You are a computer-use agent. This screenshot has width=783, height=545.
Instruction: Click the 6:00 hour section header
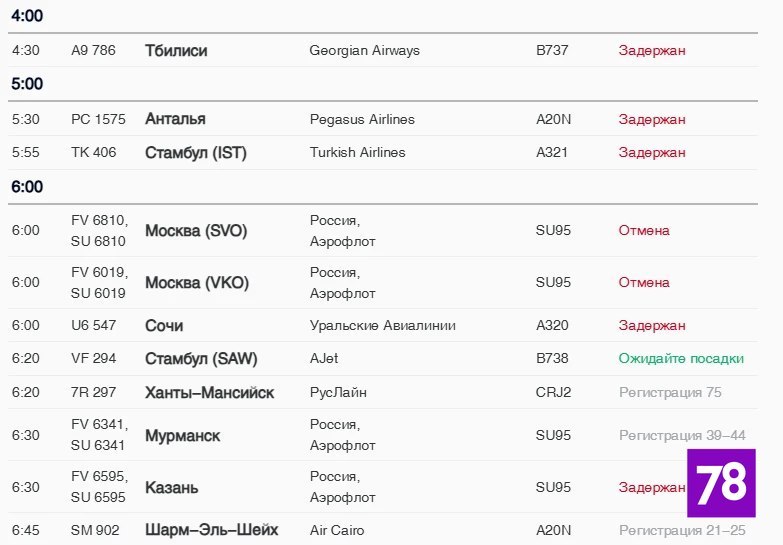[x=27, y=187]
